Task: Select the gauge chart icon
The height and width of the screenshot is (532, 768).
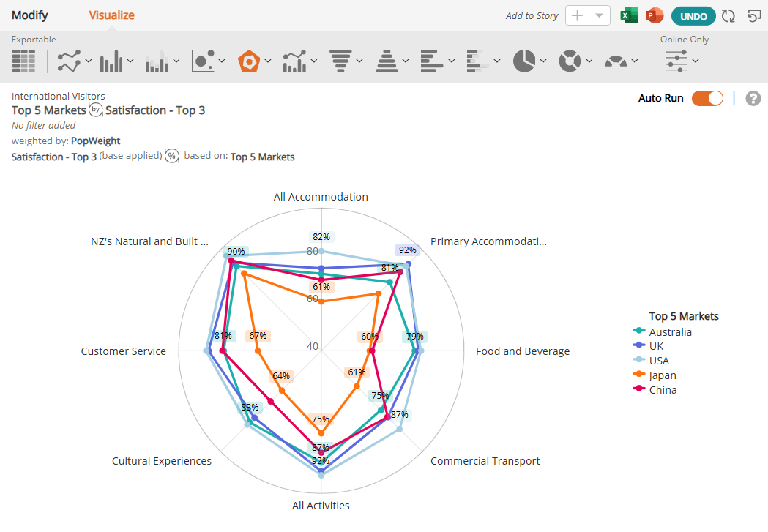Action: [616, 61]
